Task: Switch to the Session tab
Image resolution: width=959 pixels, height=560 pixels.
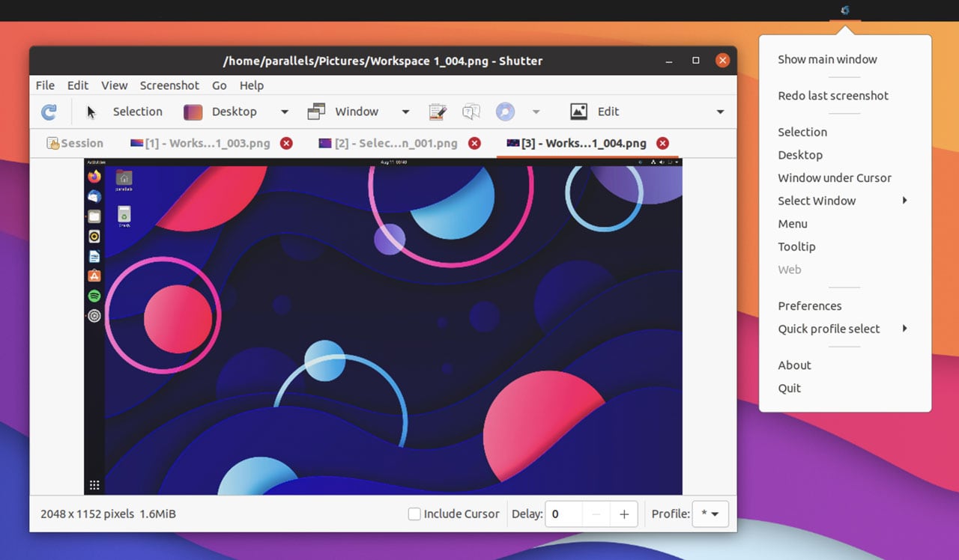Action: 75,143
